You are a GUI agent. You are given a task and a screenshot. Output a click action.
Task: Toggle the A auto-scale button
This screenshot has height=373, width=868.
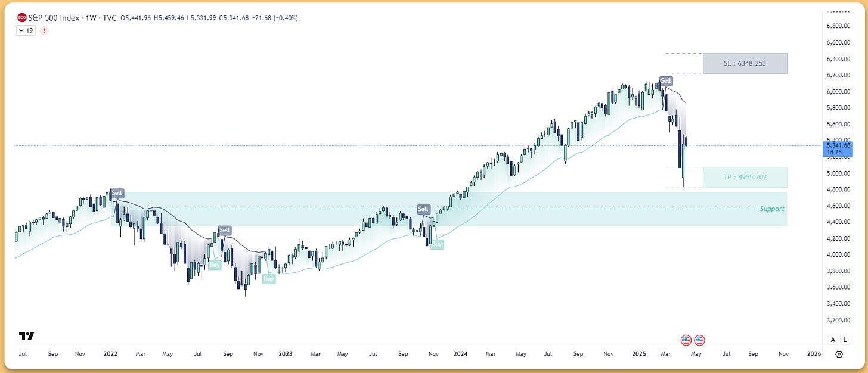click(x=833, y=340)
